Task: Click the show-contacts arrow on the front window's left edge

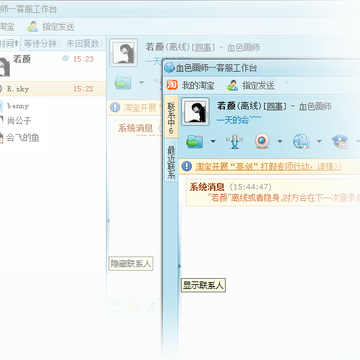Action: (x=179, y=266)
